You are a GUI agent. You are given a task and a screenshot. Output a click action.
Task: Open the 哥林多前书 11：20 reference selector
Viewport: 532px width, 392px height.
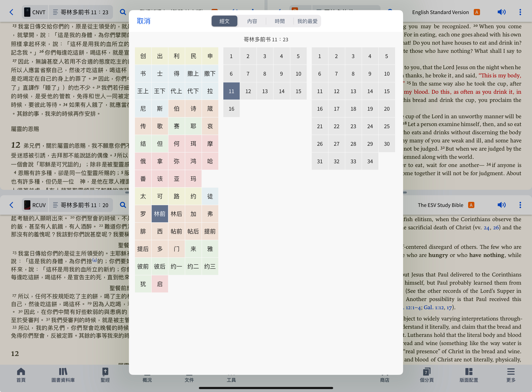pyautogui.click(x=81, y=205)
